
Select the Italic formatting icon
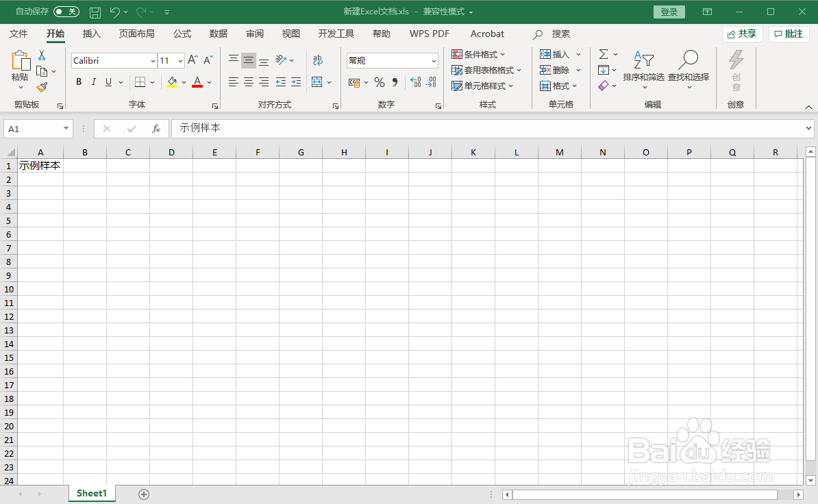pos(93,81)
